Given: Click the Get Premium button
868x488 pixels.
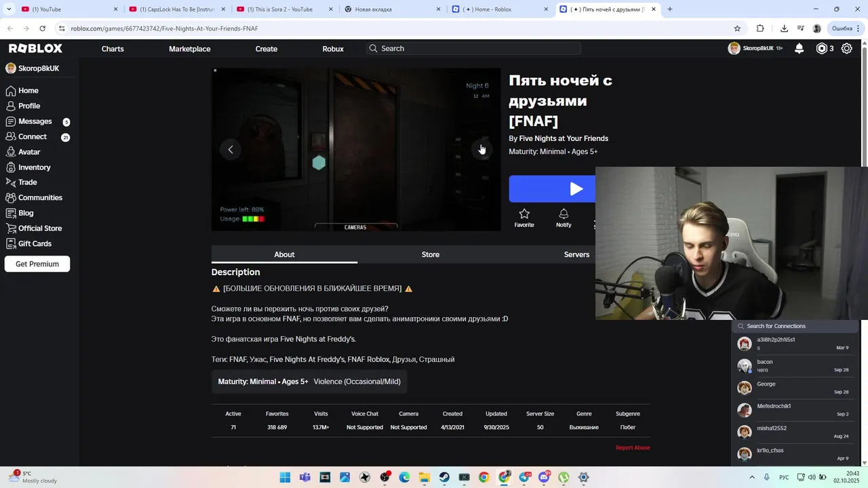Looking at the screenshot, I should pos(37,264).
